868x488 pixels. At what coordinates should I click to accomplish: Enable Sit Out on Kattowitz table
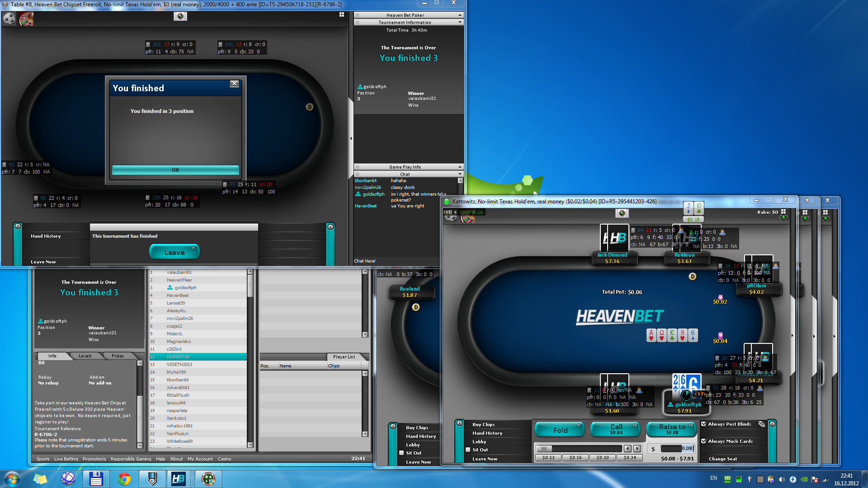point(468,450)
